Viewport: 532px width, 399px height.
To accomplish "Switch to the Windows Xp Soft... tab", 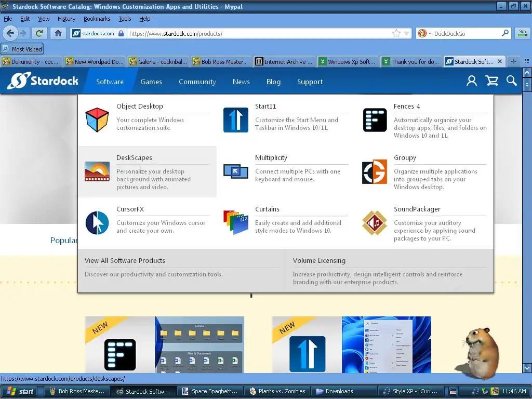I will [348, 61].
